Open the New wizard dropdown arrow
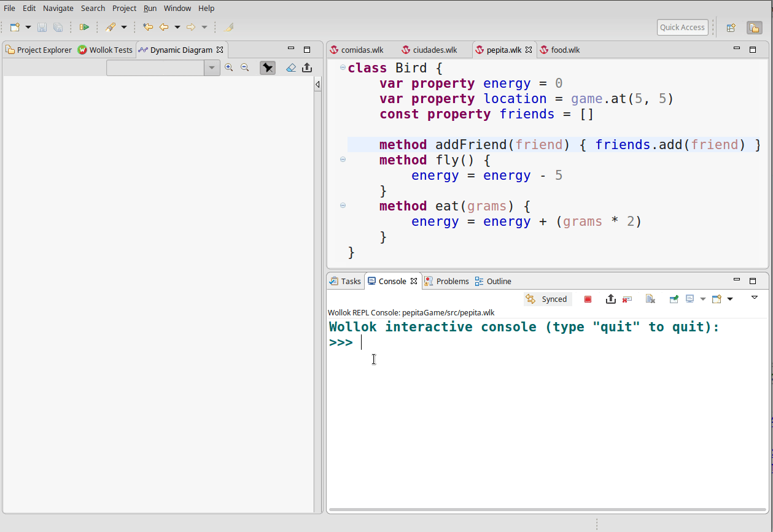This screenshot has width=773, height=532. coord(28,27)
